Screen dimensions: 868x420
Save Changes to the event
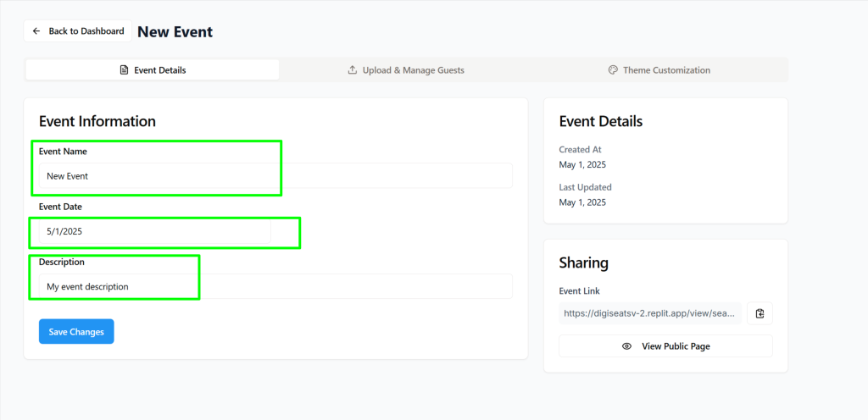(x=76, y=332)
